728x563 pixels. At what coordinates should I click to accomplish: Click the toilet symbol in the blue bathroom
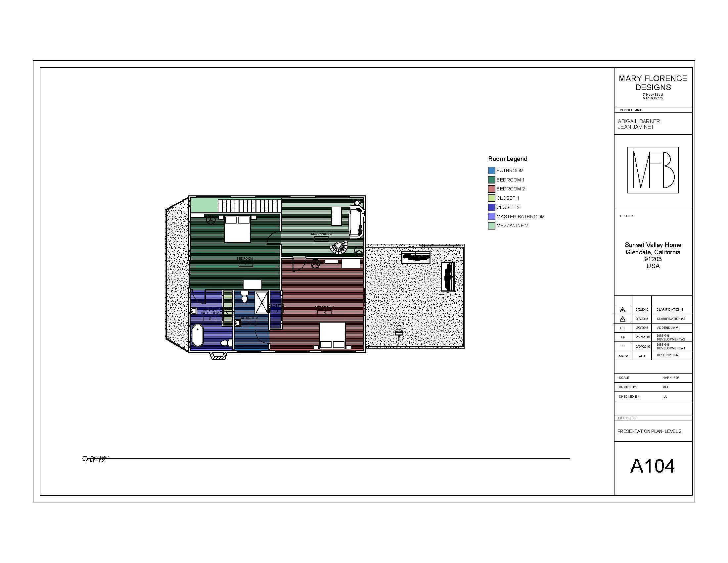pyautogui.click(x=245, y=296)
